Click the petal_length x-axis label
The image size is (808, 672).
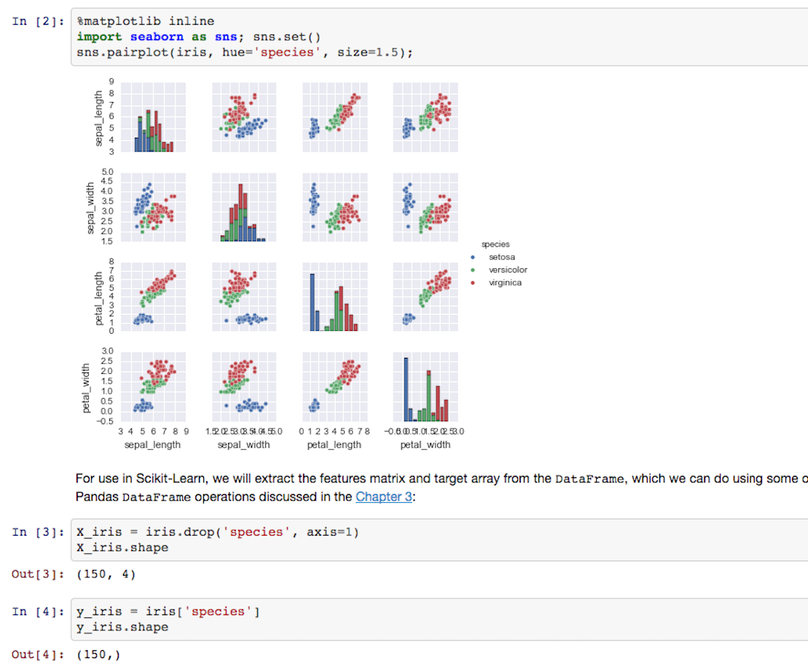click(x=334, y=445)
